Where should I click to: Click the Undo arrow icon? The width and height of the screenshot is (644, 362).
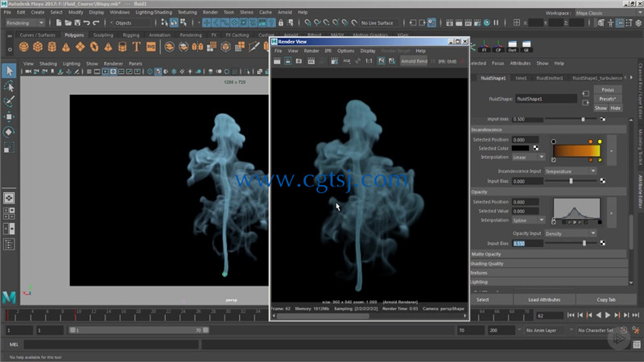click(87, 23)
